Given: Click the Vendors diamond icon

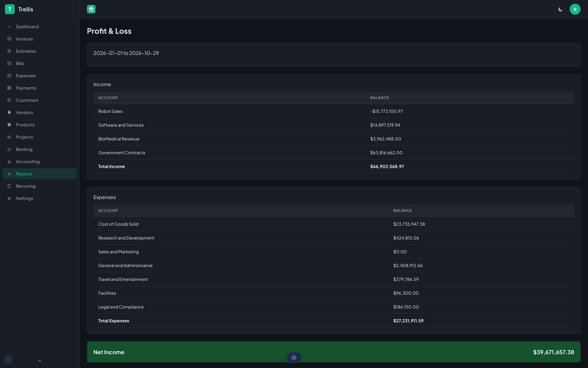Looking at the screenshot, I should pyautogui.click(x=9, y=112).
